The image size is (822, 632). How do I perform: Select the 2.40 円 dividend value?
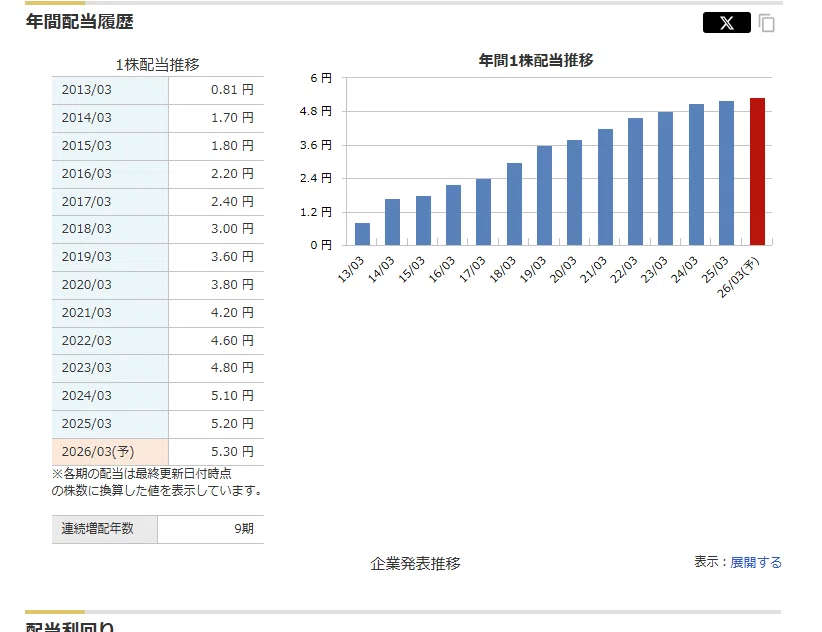[x=232, y=201]
